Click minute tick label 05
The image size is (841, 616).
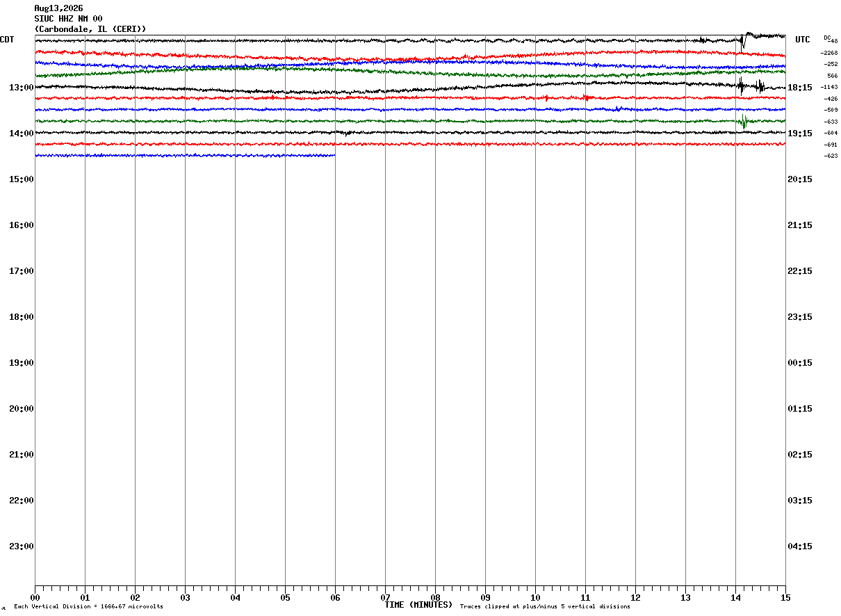pos(285,598)
